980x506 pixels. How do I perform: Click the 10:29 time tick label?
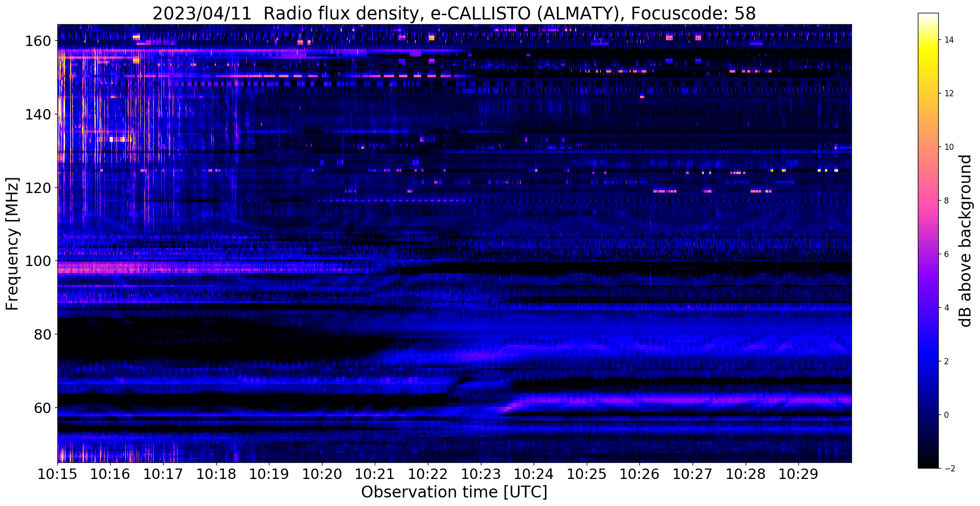[798, 474]
